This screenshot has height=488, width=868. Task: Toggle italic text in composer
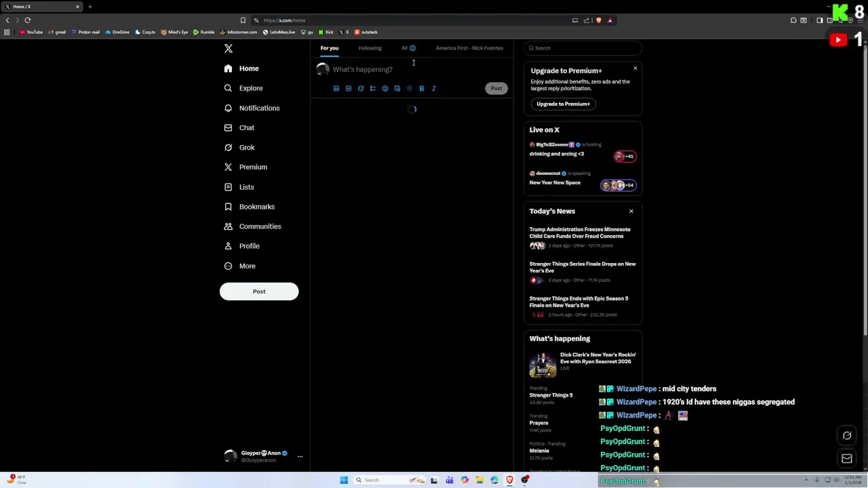(x=434, y=88)
